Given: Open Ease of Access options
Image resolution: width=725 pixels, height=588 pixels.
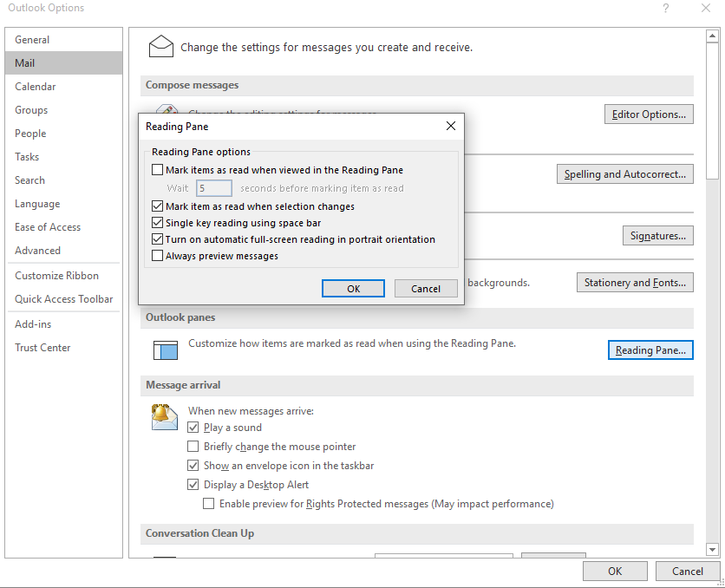Looking at the screenshot, I should pos(64,227).
